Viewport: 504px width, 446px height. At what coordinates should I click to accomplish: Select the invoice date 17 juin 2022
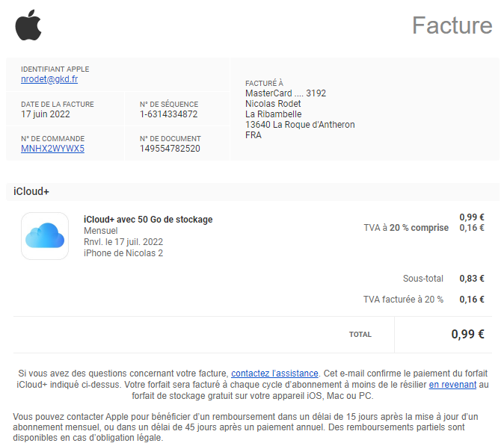[x=46, y=114]
